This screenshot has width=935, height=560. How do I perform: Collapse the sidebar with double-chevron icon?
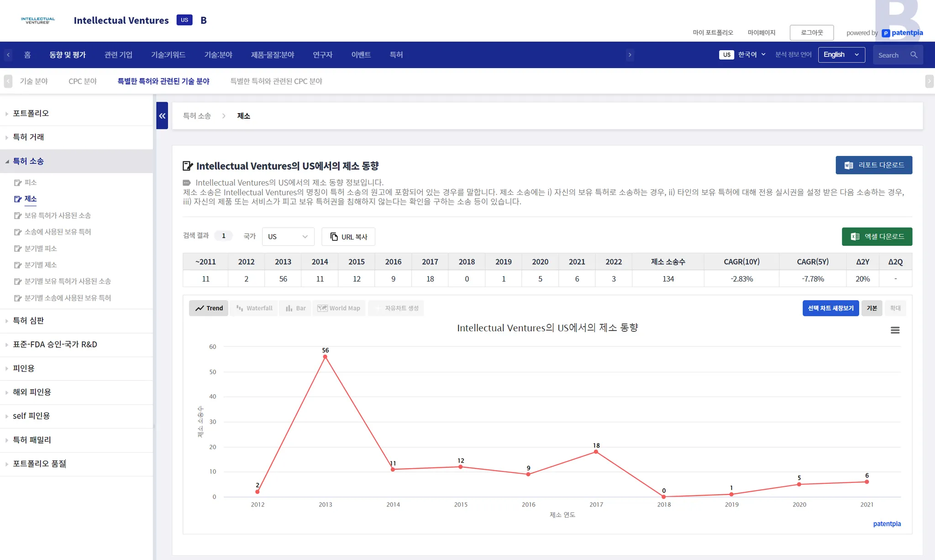tap(162, 116)
